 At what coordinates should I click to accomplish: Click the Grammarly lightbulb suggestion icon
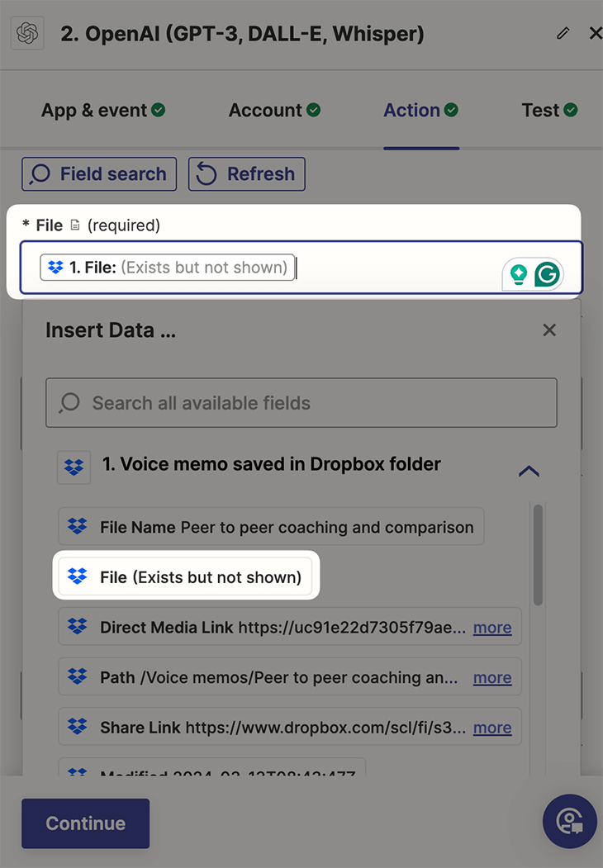click(x=519, y=274)
